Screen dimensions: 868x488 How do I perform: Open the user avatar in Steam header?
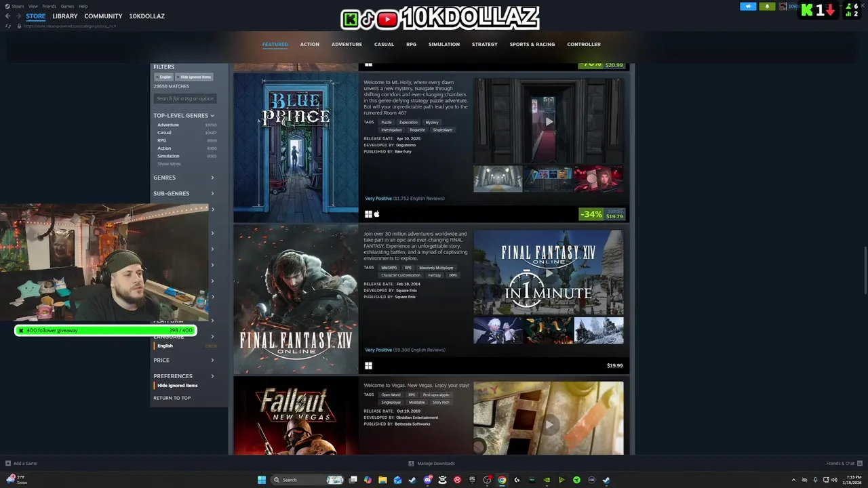pyautogui.click(x=783, y=7)
